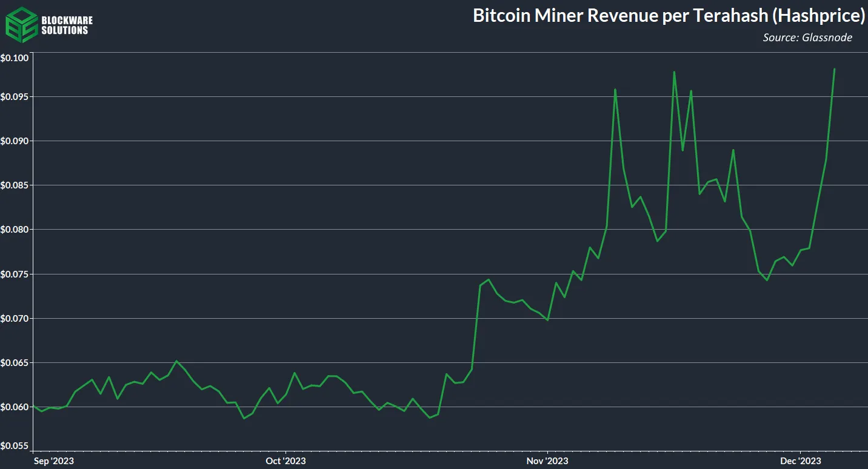Screen dimensions: 868x469
Task: Click the $0.070 y-axis label
Action: click(14, 319)
